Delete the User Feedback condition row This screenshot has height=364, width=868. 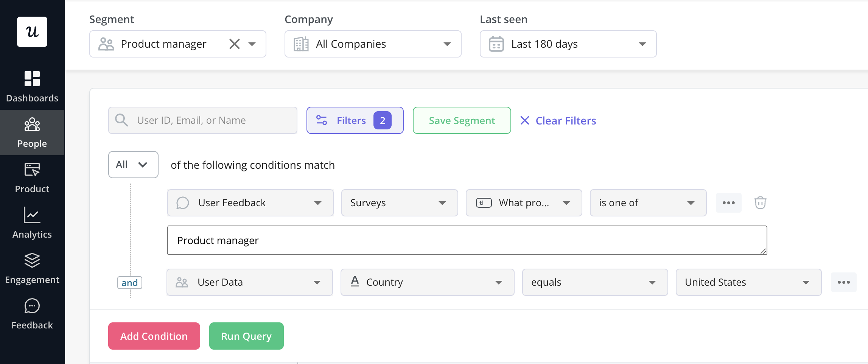(x=760, y=203)
